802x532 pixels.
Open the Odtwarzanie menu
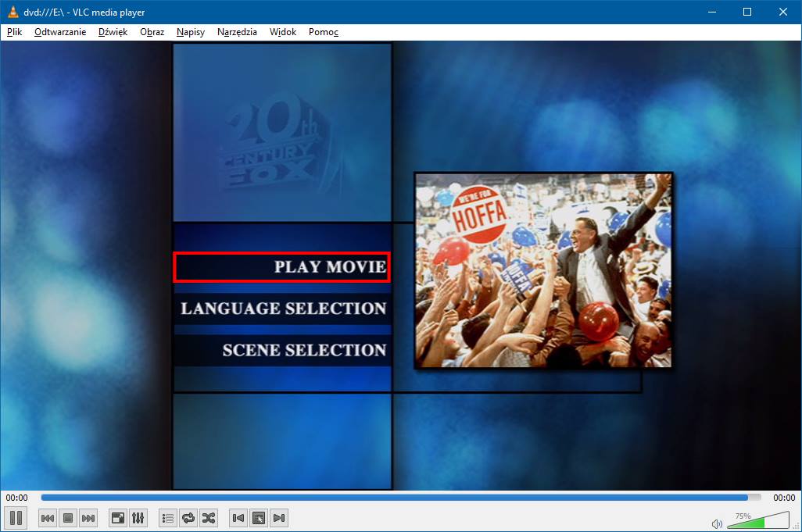point(60,32)
